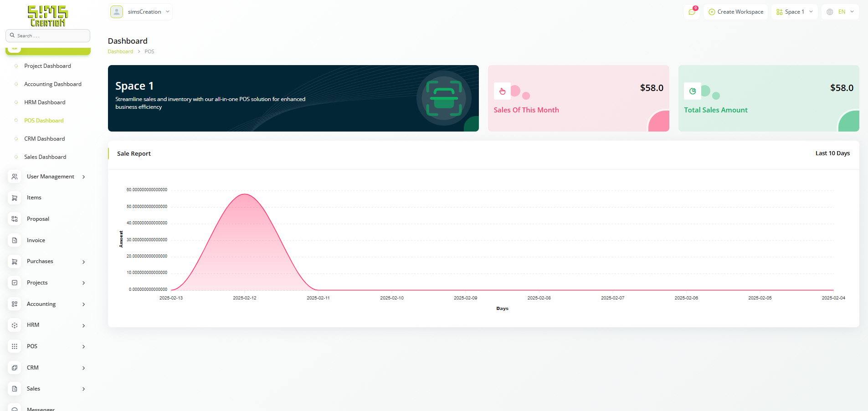Click the Create Workspace button

(735, 12)
